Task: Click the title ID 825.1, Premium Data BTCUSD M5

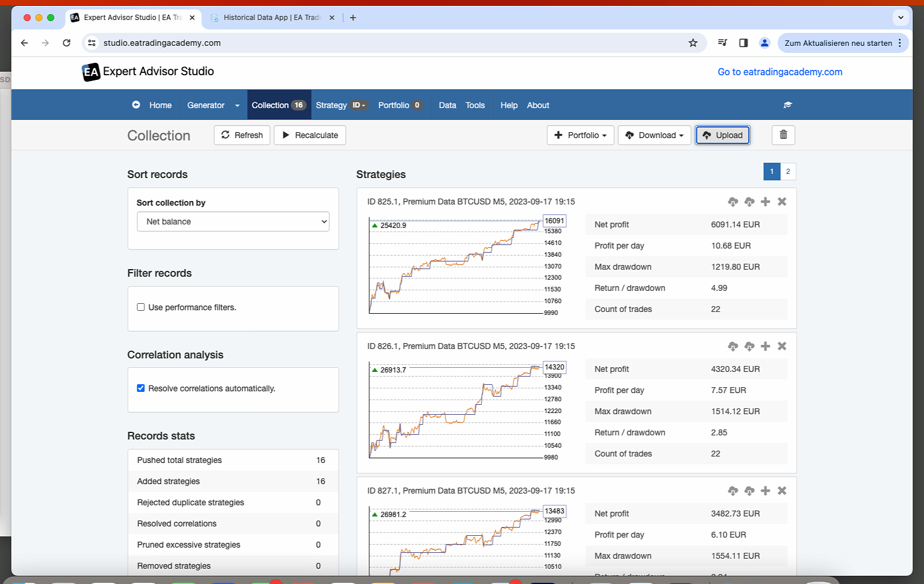Action: (x=471, y=202)
